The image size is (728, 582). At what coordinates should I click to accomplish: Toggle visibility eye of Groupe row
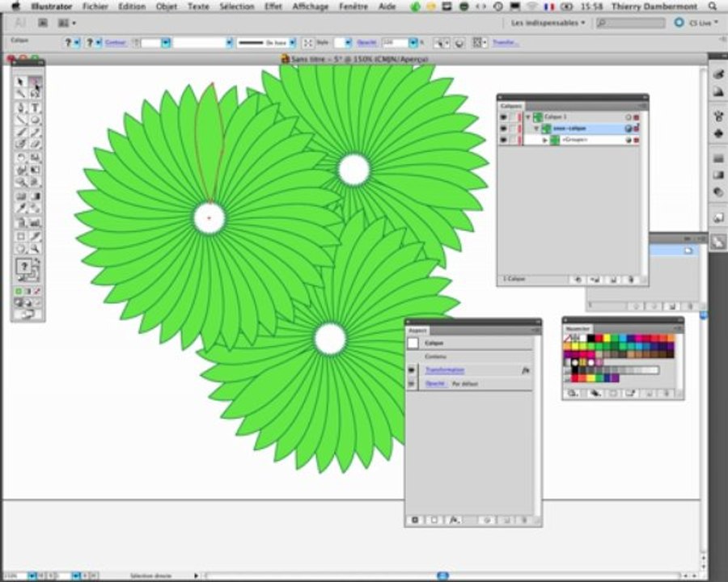pos(504,140)
